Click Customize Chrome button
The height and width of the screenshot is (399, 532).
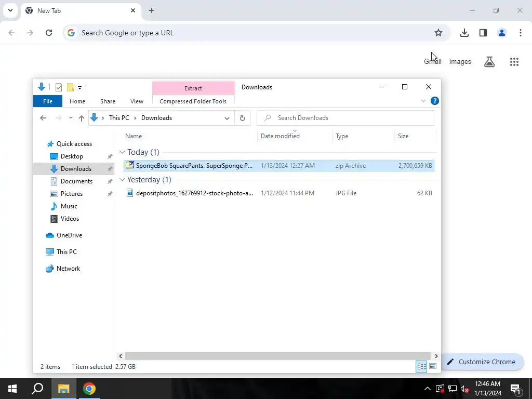tap(482, 362)
